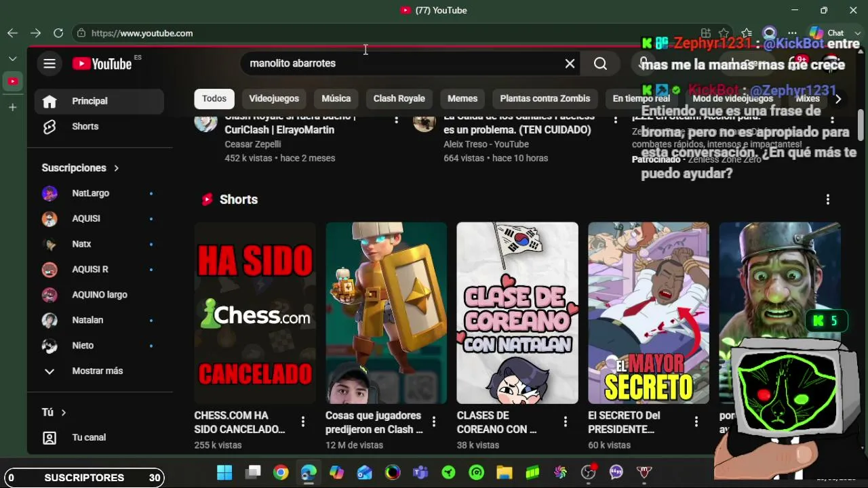868x488 pixels.
Task: Filter by the Música chip
Action: (x=336, y=98)
